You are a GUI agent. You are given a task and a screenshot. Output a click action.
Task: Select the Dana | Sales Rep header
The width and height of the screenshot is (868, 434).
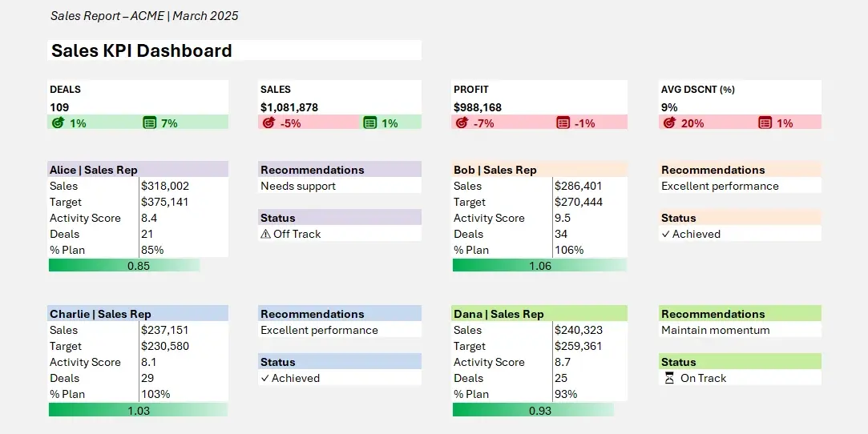pyautogui.click(x=499, y=314)
